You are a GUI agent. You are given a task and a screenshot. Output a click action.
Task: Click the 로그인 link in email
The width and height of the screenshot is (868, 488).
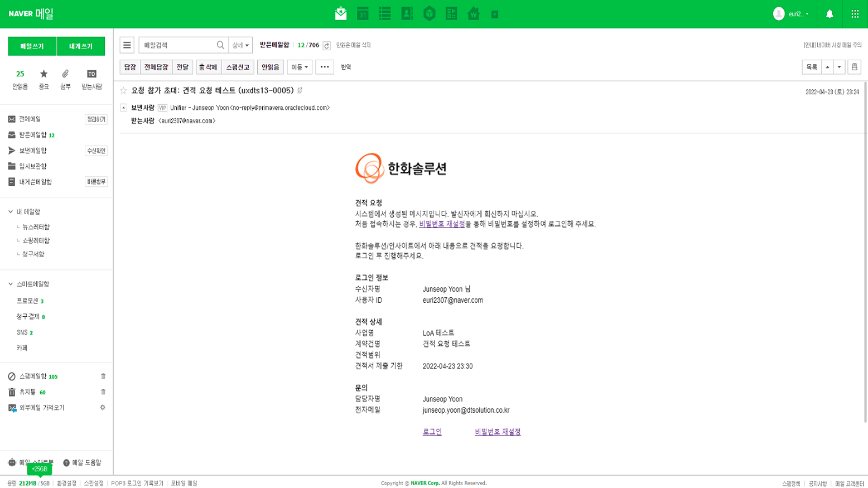(x=432, y=432)
